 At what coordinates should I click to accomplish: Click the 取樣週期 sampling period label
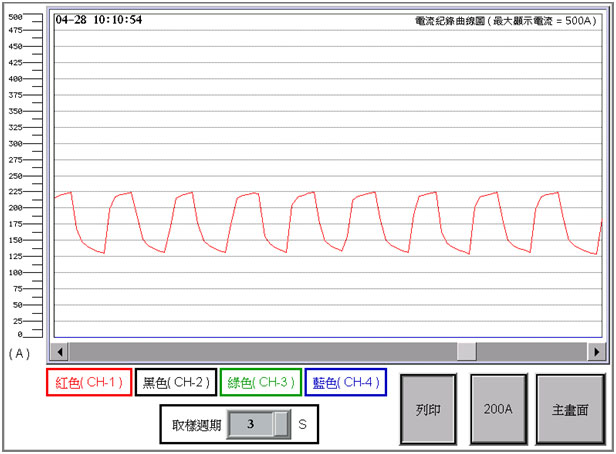click(194, 425)
